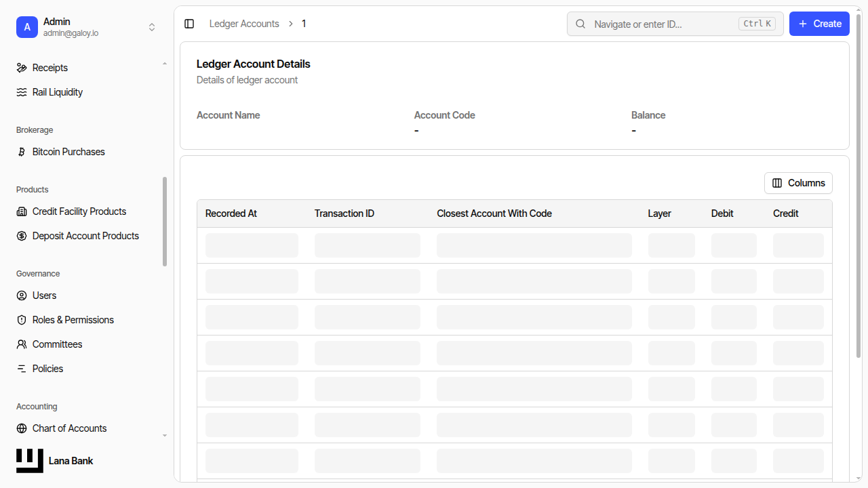This screenshot has width=868, height=488.
Task: Click the Ledger Account Details heading
Action: [254, 64]
